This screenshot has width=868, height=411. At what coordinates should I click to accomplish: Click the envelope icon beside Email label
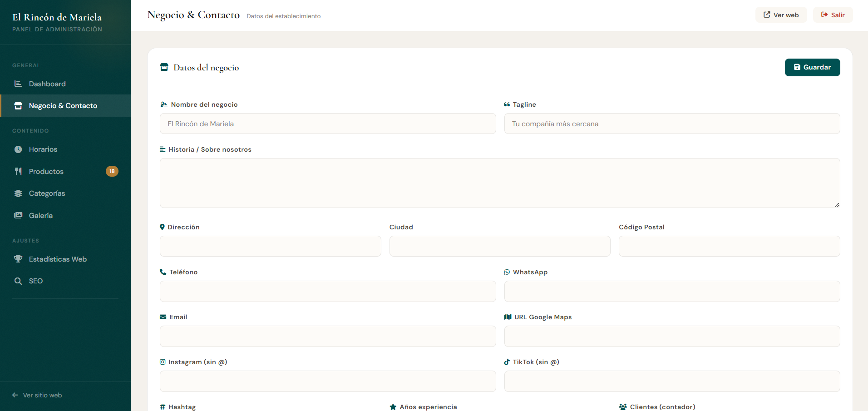163,317
